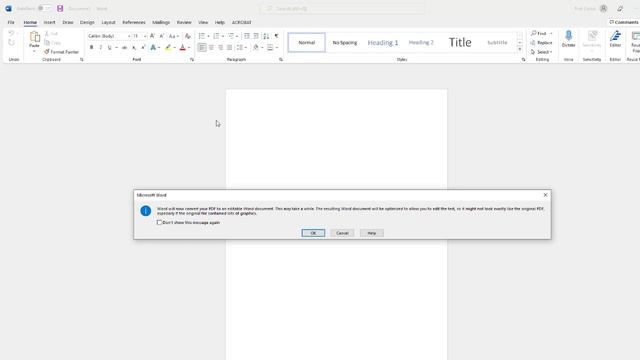Viewport: 640px width, 360px height.
Task: Clear all formatting icon
Action: (x=188, y=36)
